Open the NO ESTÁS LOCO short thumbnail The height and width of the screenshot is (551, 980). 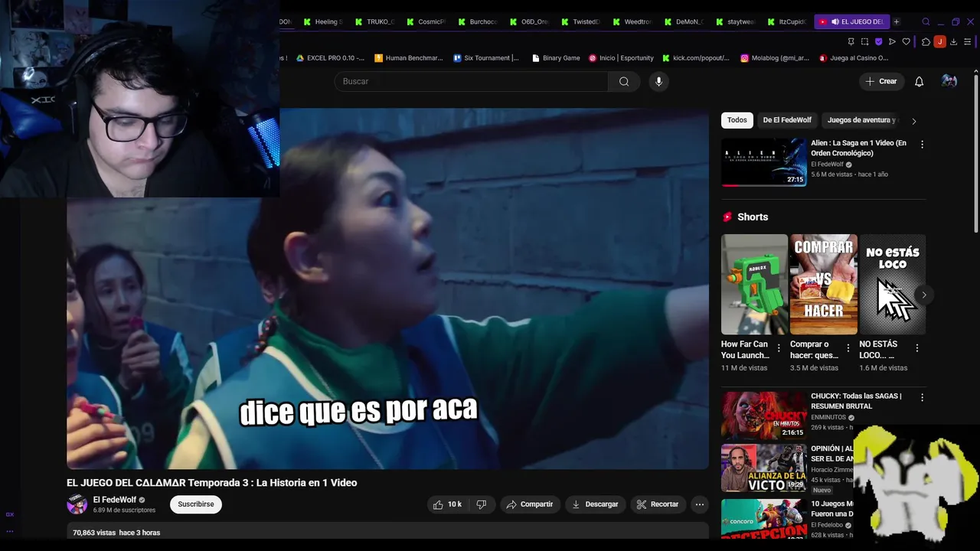click(893, 284)
